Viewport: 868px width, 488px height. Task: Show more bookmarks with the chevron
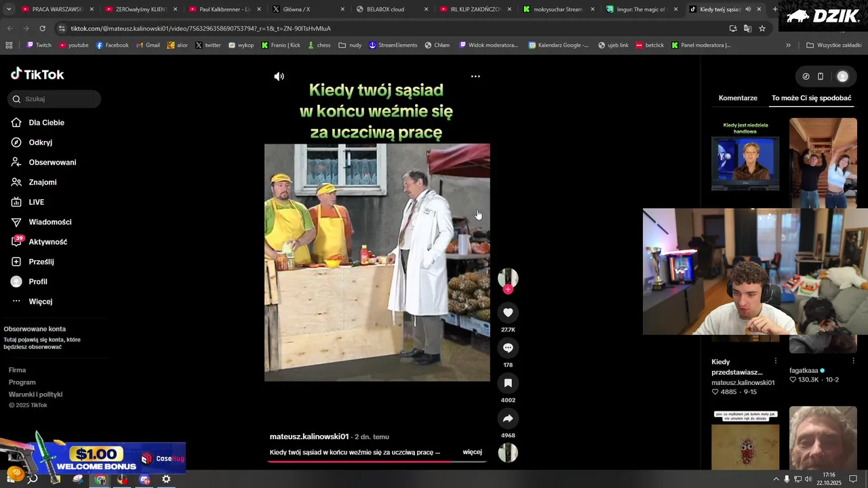click(788, 45)
